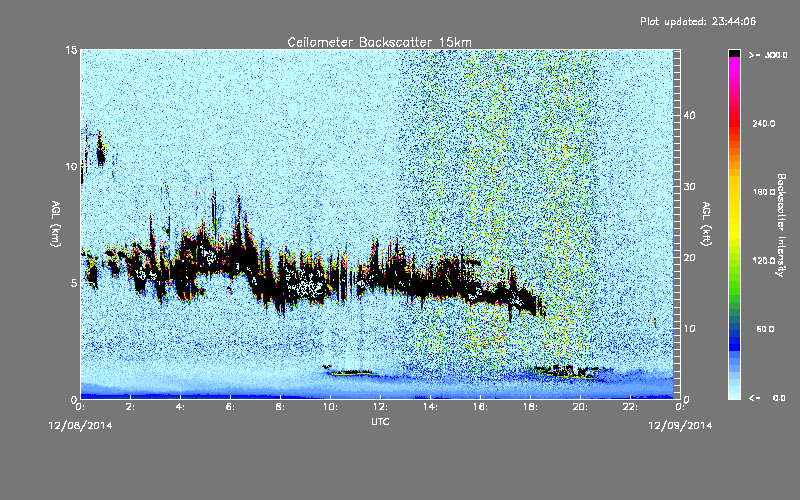
Task: Click the '40' kft tick on right axis
Action: click(689, 115)
